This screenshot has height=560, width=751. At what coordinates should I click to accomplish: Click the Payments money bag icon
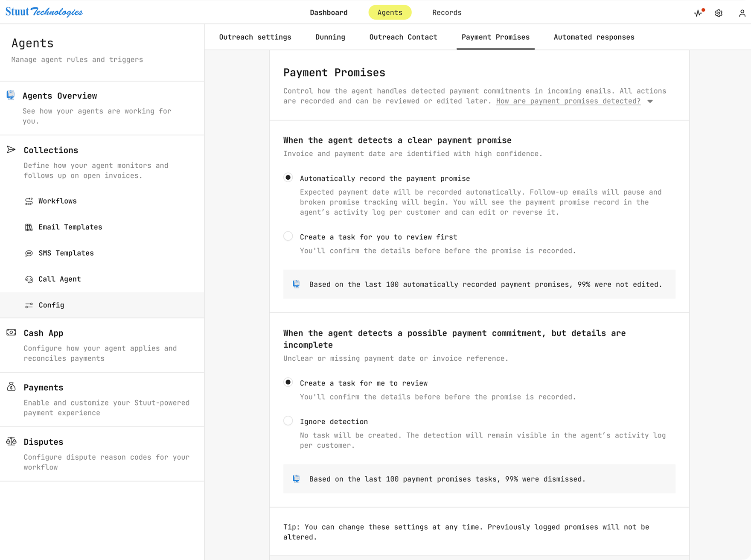[12, 387]
